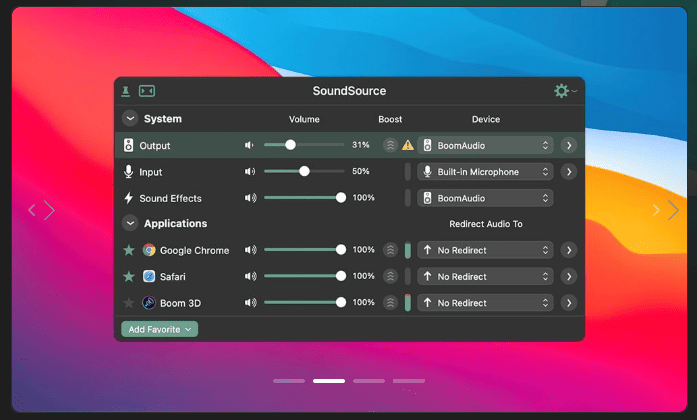The image size is (697, 420).
Task: Adjust Boom 3D volume slider
Action: click(305, 302)
